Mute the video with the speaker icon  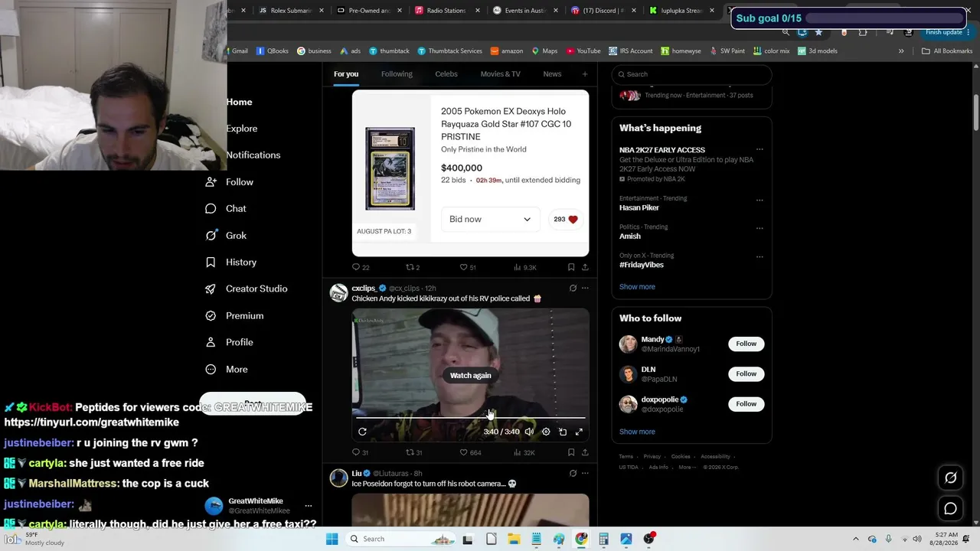pyautogui.click(x=529, y=432)
